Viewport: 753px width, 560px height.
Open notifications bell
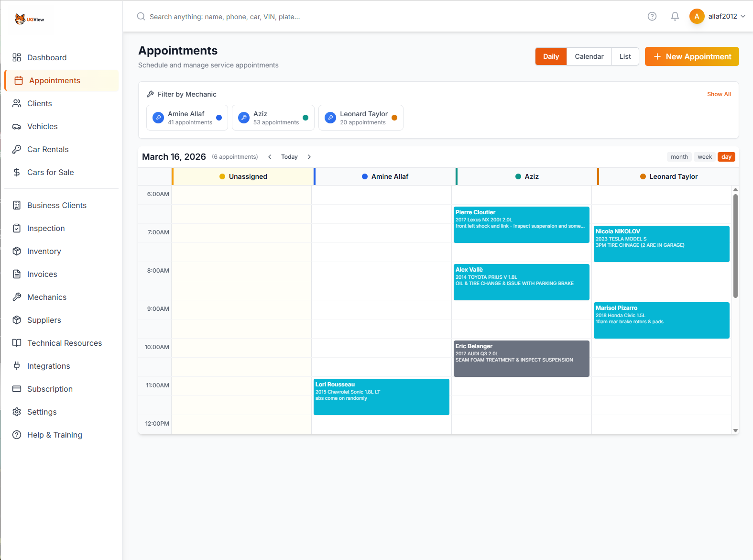pos(675,16)
